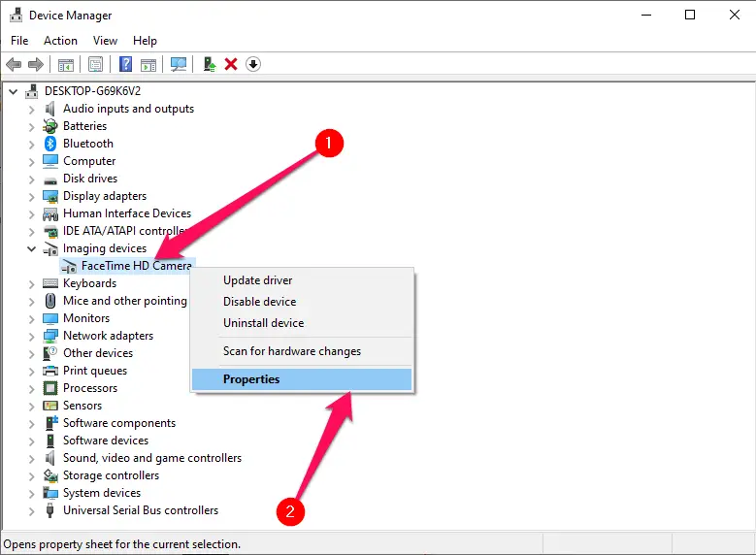The image size is (756, 555).
Task: Click Scan for hardware changes monitor icon
Action: (179, 64)
